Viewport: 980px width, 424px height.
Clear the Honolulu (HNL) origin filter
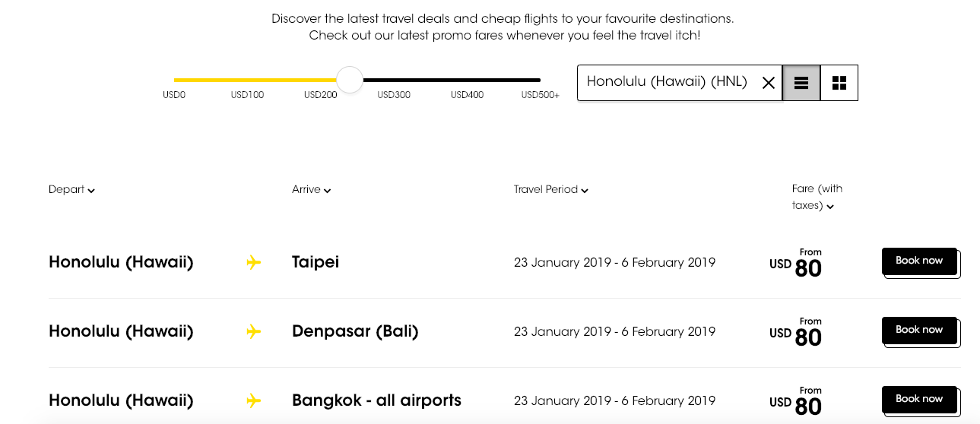coord(768,83)
